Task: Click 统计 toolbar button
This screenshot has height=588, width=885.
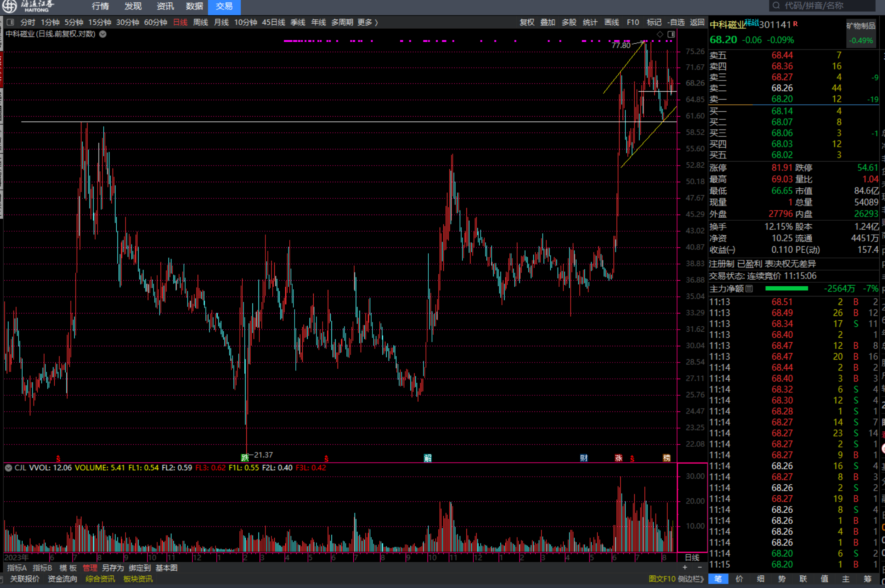Action: point(590,22)
